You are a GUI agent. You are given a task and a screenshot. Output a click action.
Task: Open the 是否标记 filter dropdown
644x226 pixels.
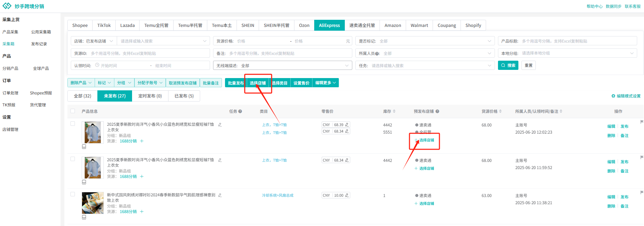click(x=425, y=41)
